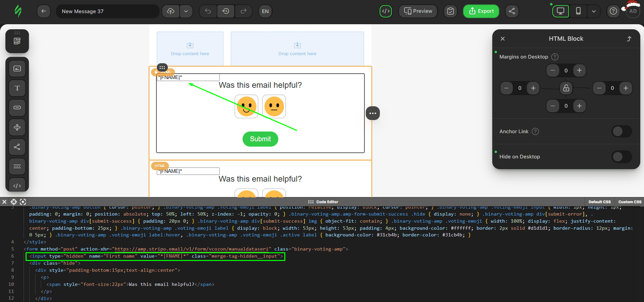Select the Text block tool in sidebar
644x302 pixels.
(x=17, y=88)
